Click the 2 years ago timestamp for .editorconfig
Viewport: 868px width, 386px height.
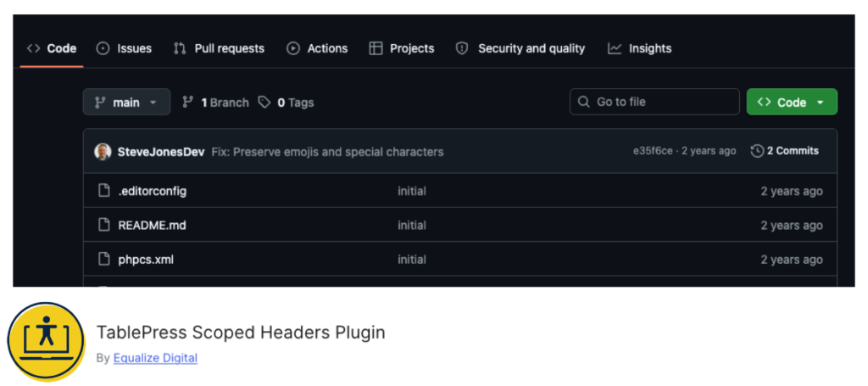click(x=792, y=192)
